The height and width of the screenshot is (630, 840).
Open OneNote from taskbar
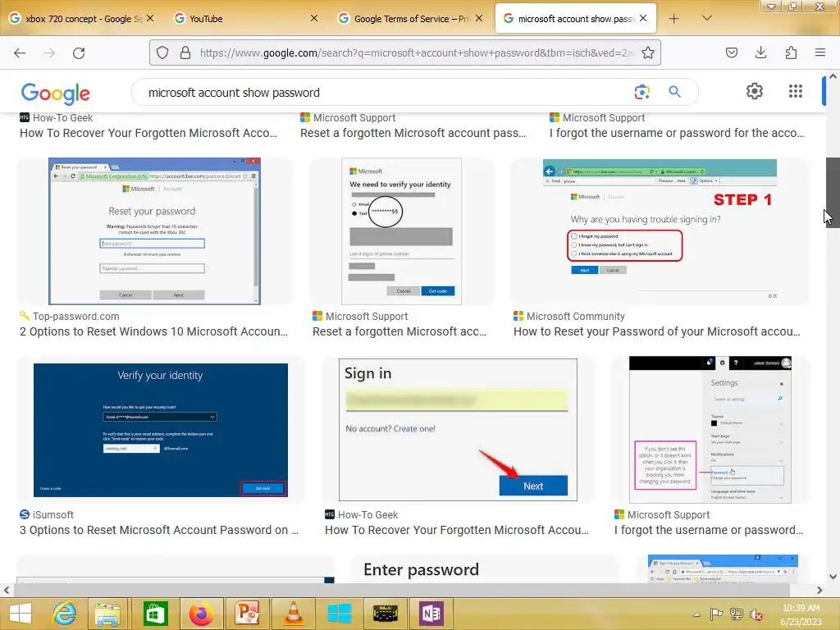431,614
